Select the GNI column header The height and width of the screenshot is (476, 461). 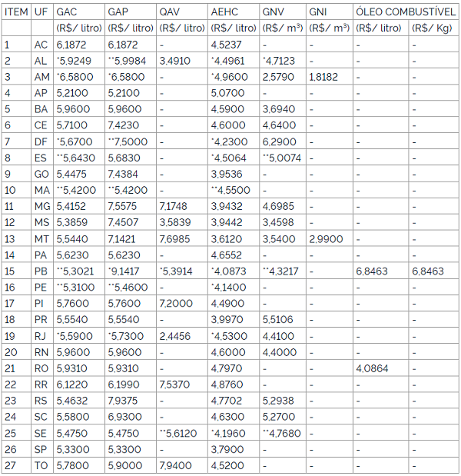click(x=320, y=12)
